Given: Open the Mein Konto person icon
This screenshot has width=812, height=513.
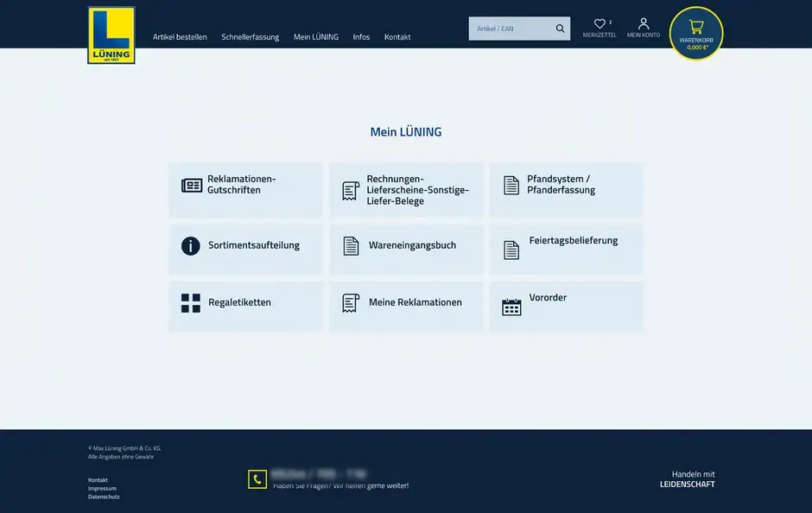Looking at the screenshot, I should click(x=643, y=23).
